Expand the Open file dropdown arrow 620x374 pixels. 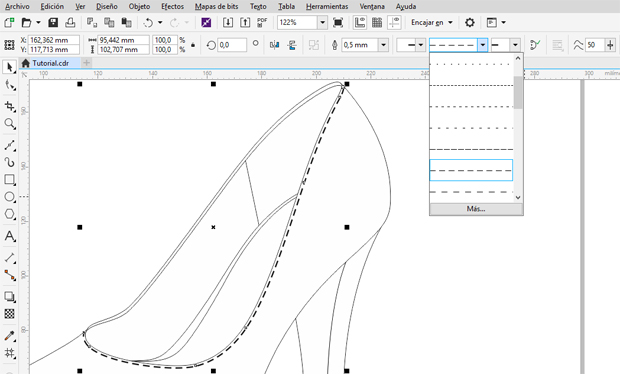tap(38, 23)
